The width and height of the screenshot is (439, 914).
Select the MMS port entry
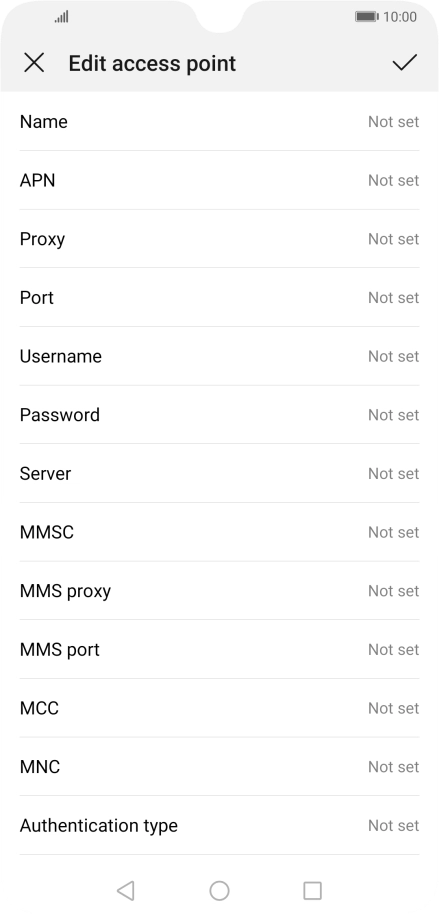click(219, 649)
